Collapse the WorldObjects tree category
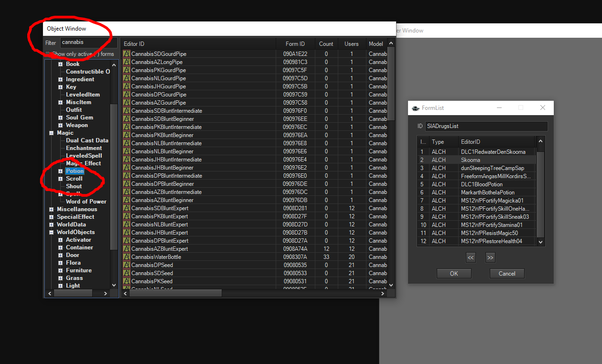Screen dimensions: 602x364 (x=51, y=232)
